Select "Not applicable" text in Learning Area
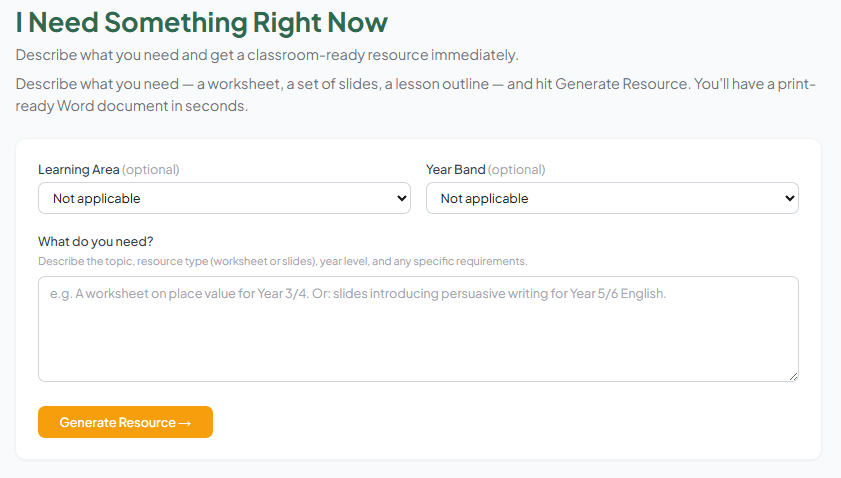The height and width of the screenshot is (478, 841). [97, 198]
